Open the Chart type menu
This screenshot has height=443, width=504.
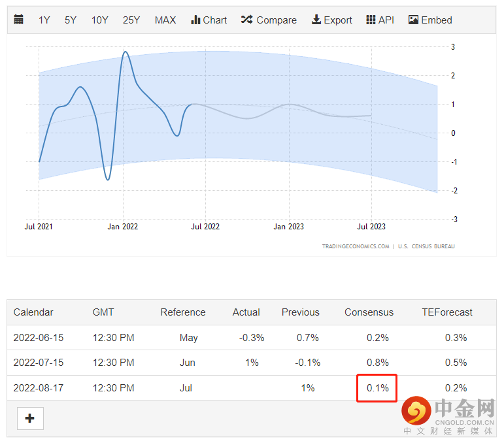tap(209, 20)
